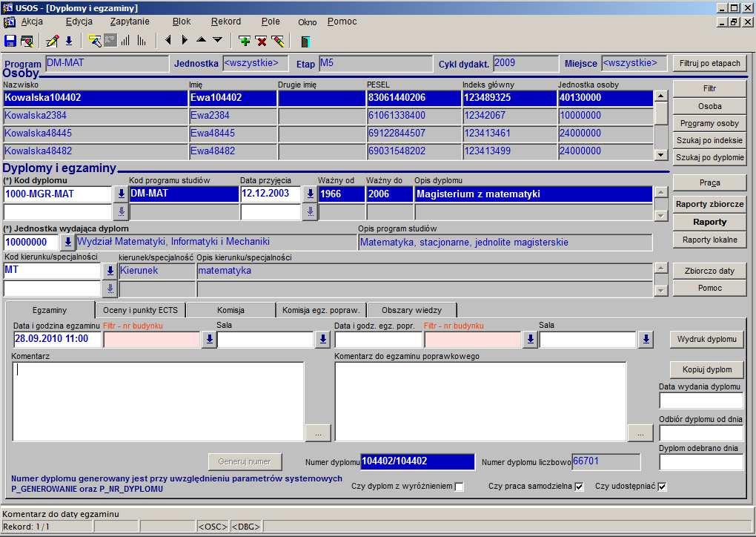The height and width of the screenshot is (537, 756).
Task: Delete the record with red X icon
Action: (262, 41)
